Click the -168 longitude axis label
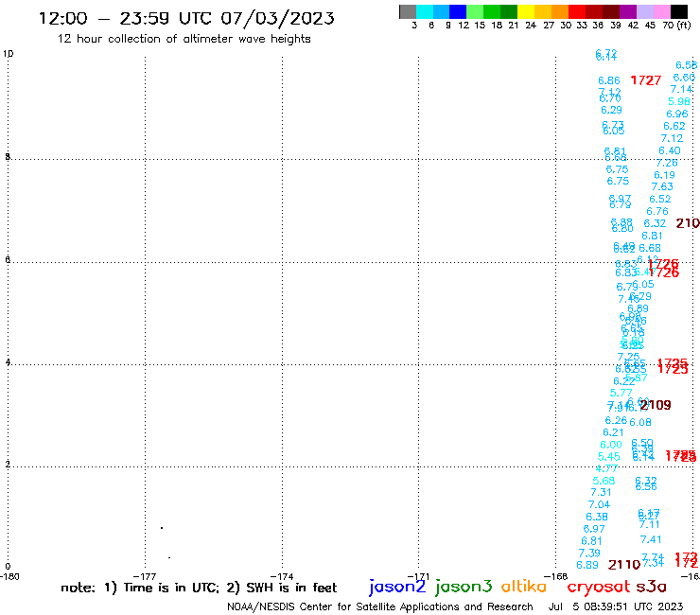The width and height of the screenshot is (700, 615). (556, 576)
